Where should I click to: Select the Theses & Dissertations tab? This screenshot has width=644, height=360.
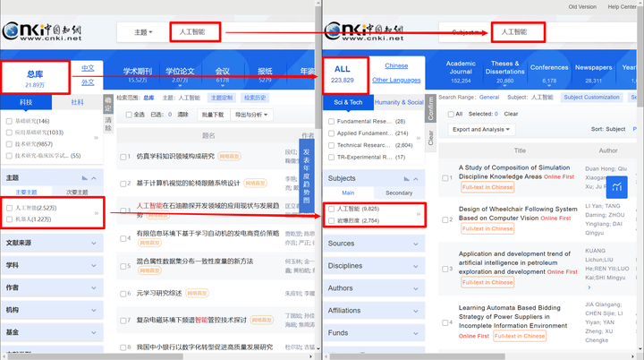click(x=504, y=71)
